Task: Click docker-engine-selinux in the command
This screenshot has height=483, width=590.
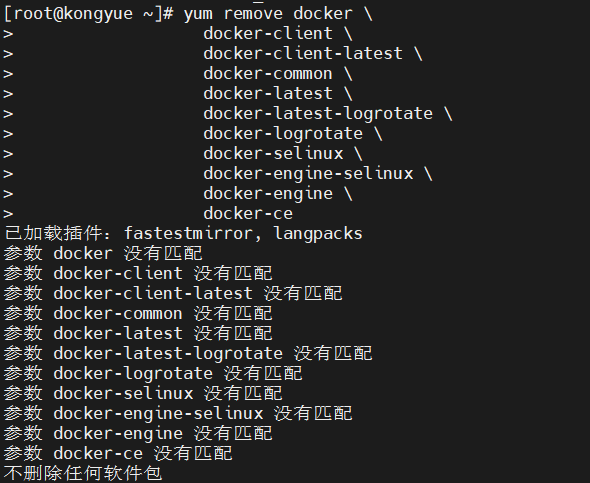Action: [x=308, y=173]
